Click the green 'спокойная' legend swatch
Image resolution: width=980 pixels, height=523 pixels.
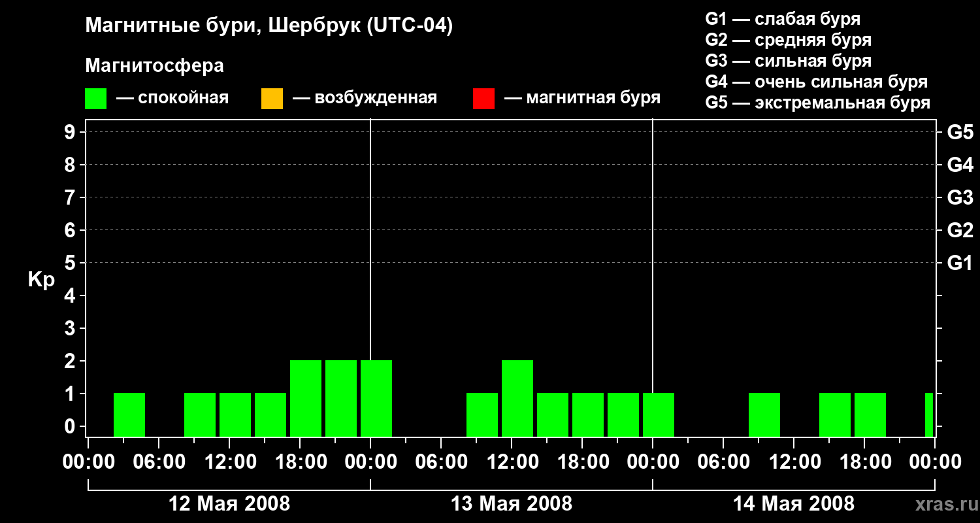click(x=95, y=99)
